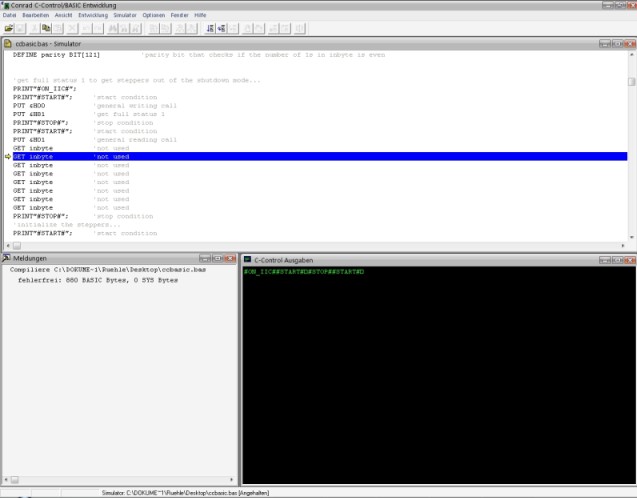Image resolution: width=637 pixels, height=498 pixels.
Task: Click the Paste toolbar icon
Action: (x=58, y=28)
